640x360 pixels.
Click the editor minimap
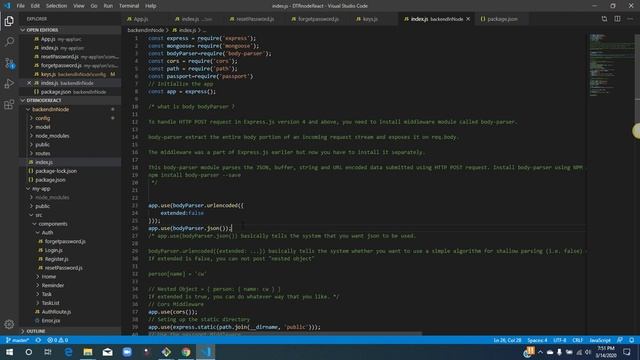[x=610, y=65]
